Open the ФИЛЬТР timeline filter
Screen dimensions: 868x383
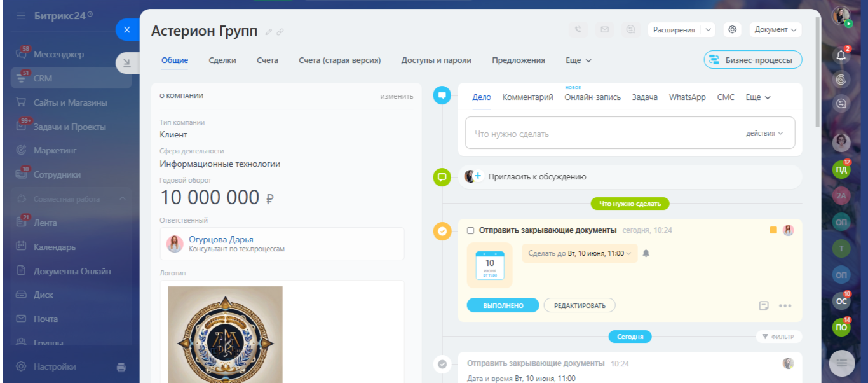pyautogui.click(x=779, y=337)
